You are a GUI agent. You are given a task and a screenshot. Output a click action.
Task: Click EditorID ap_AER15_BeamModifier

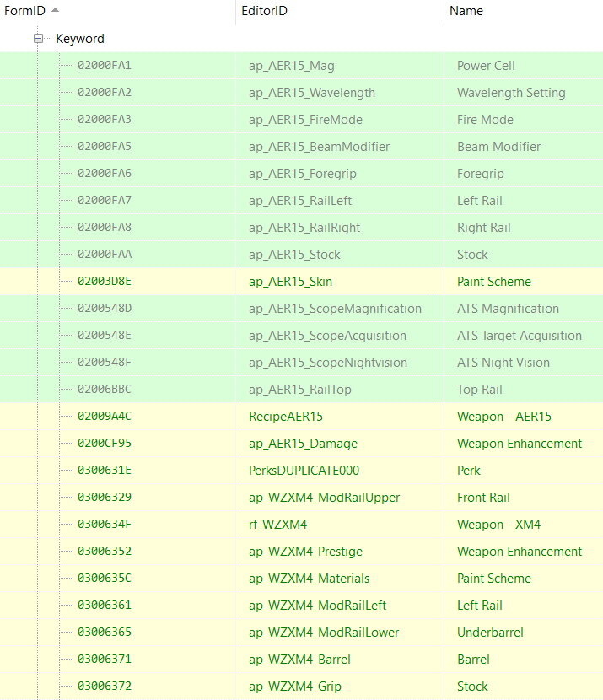tap(319, 147)
